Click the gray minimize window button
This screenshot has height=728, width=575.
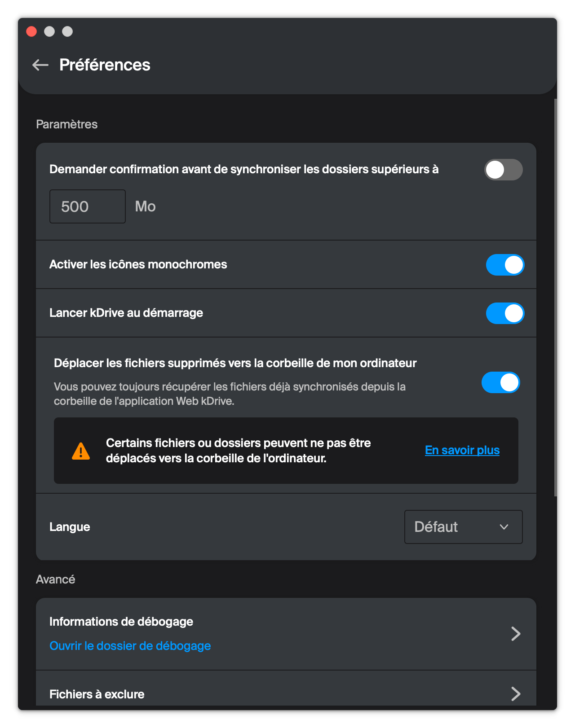point(49,31)
